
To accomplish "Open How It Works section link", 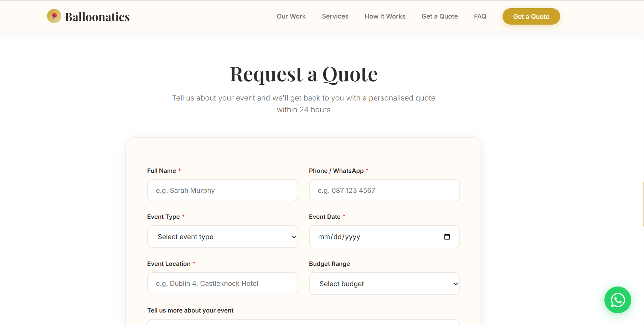I will coord(385,16).
